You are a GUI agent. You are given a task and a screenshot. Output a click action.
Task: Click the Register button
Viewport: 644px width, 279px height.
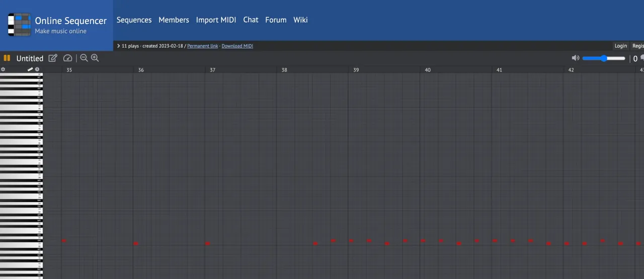coord(637,46)
